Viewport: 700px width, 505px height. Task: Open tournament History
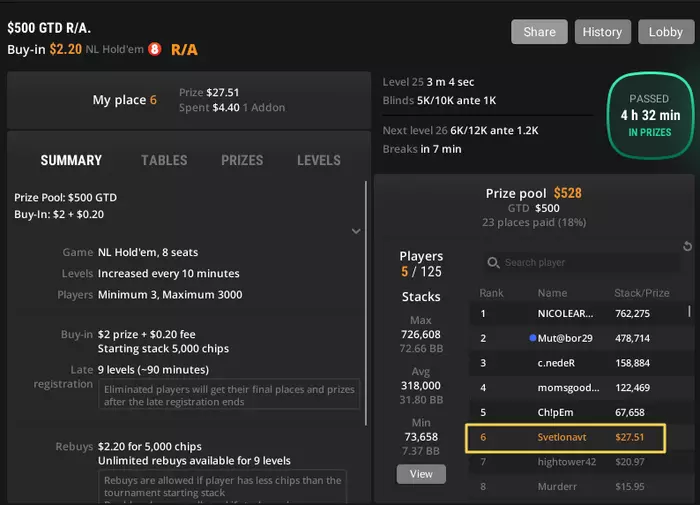tap(603, 32)
